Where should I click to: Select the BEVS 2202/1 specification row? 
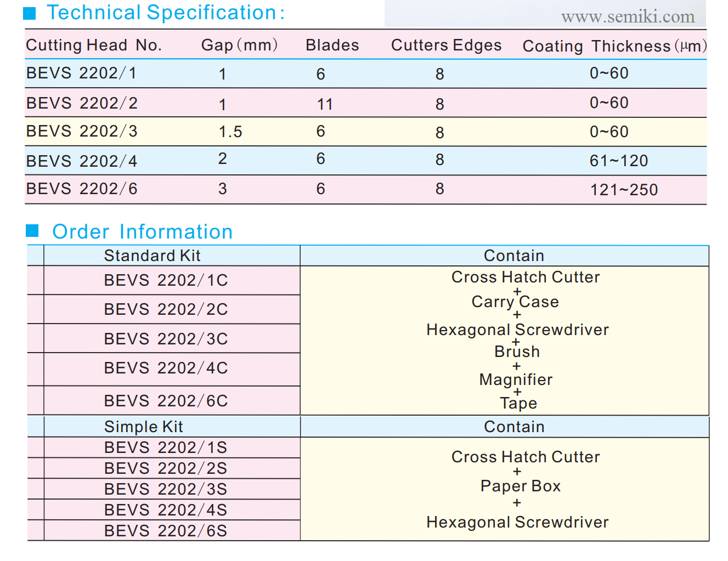point(365,73)
